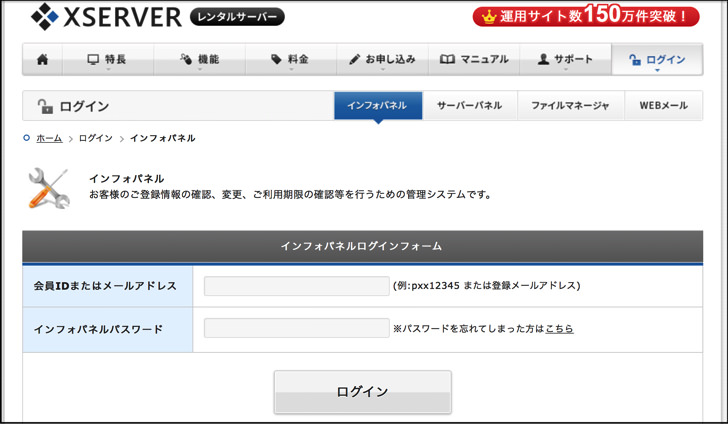The width and height of the screenshot is (728, 424).
Task: Expand dropdown arrow under 料金
Action: 291,70
